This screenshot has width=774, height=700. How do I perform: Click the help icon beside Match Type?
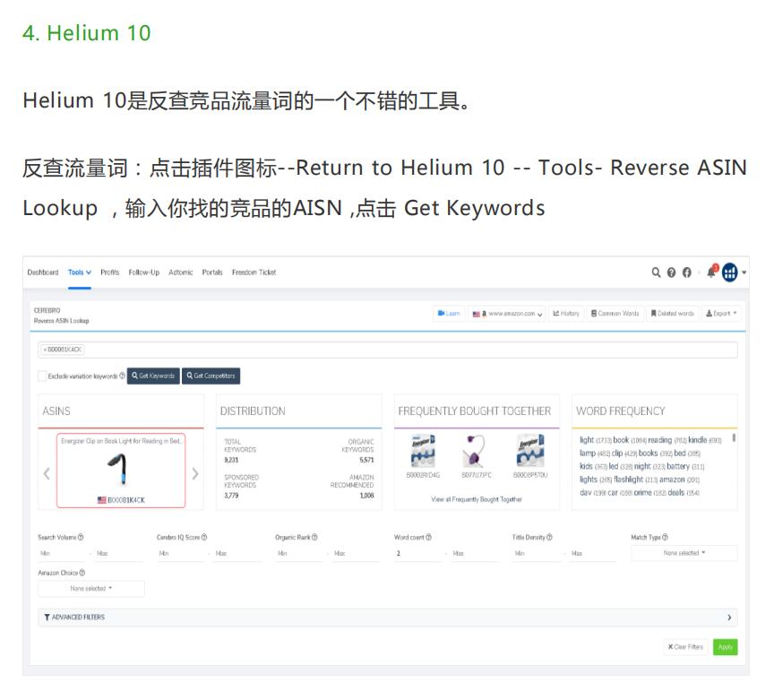click(665, 537)
